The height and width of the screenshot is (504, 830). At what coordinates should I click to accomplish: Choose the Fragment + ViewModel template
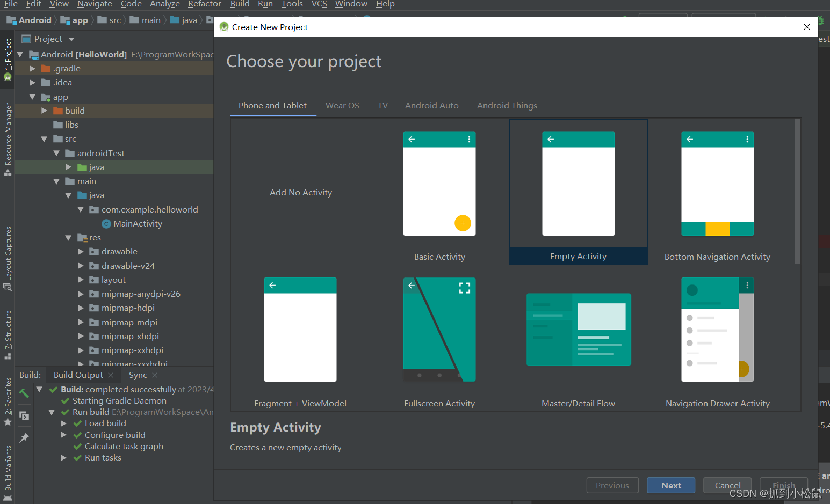[300, 330]
